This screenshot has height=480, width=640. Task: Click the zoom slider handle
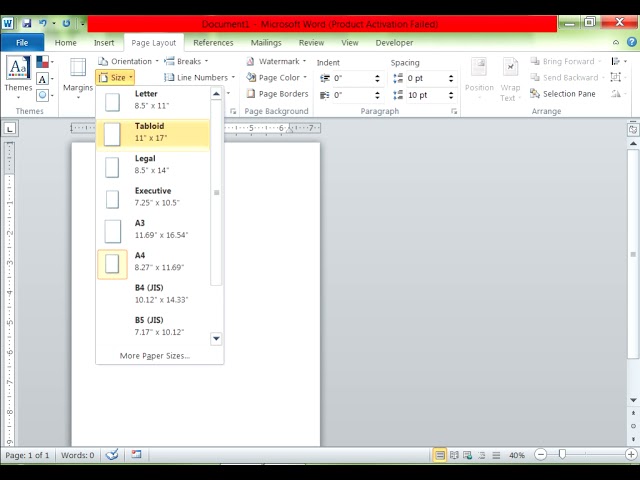562,454
